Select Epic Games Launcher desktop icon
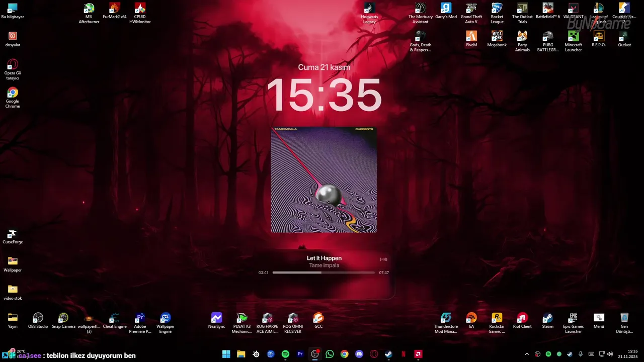 (x=573, y=323)
